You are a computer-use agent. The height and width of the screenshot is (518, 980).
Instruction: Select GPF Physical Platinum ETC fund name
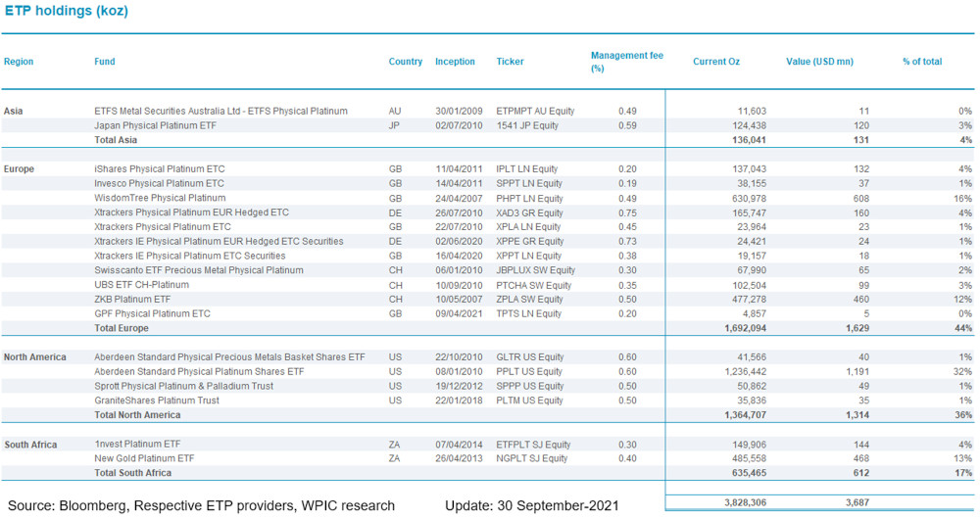tap(152, 313)
